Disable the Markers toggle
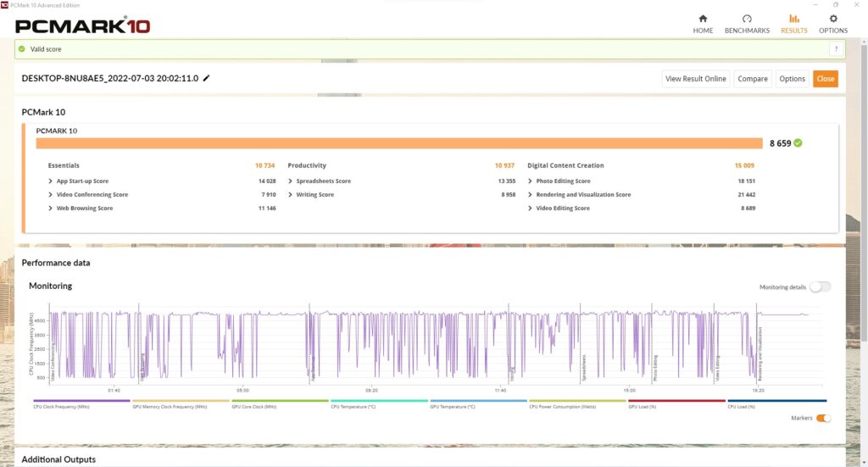 pyautogui.click(x=823, y=418)
